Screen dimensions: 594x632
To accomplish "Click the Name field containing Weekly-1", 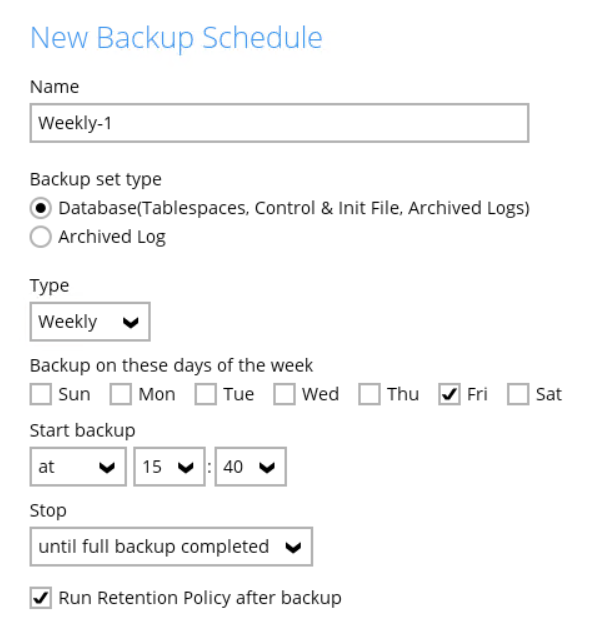I will 279,123.
